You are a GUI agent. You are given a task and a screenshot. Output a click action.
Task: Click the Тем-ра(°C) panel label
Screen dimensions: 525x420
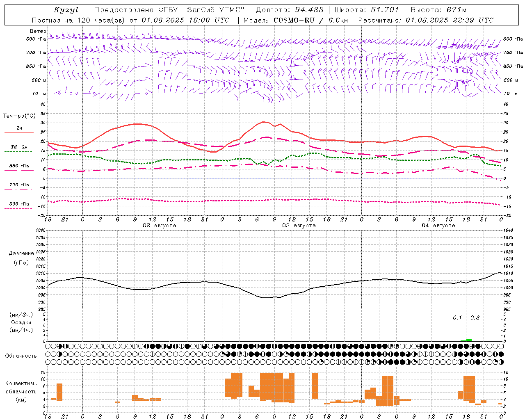click(x=19, y=116)
